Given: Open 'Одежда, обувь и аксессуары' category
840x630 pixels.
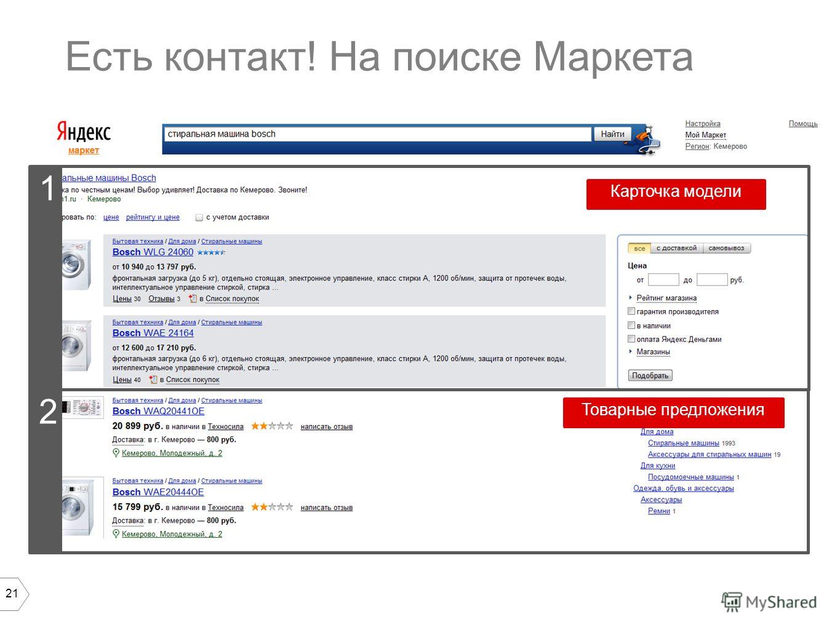Looking at the screenshot, I should pos(684,488).
